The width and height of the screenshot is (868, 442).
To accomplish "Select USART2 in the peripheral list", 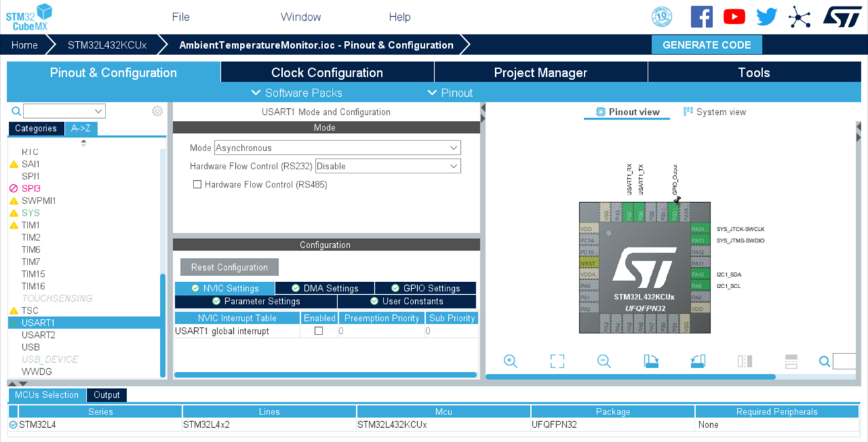I will pyautogui.click(x=38, y=335).
